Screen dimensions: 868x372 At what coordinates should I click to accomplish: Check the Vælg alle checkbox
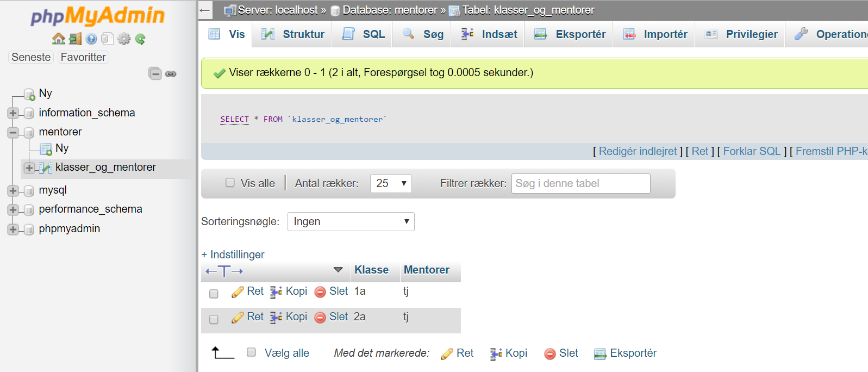251,352
